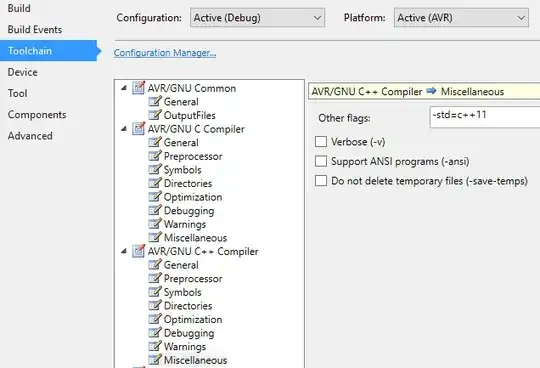This screenshot has width=540, height=368.
Task: Select the AVR/GNU C++ Compiler label
Action: tap(203, 251)
